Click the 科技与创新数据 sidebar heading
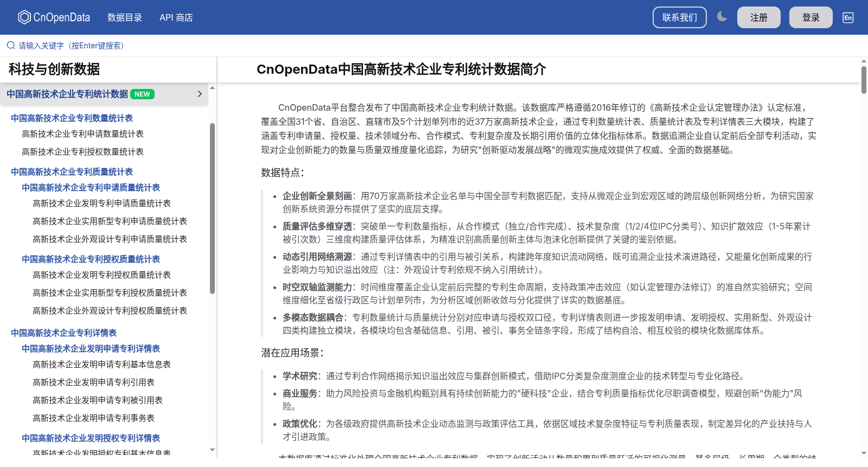The image size is (868, 467). tap(54, 69)
